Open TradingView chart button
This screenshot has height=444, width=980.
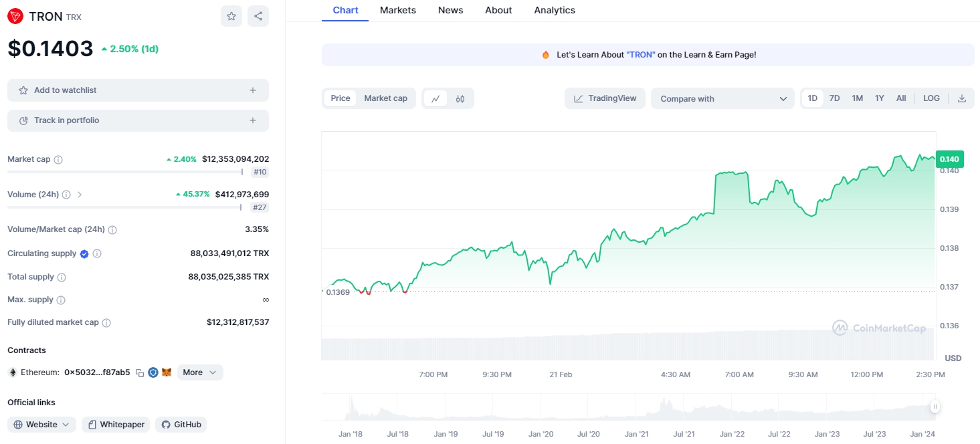point(605,98)
